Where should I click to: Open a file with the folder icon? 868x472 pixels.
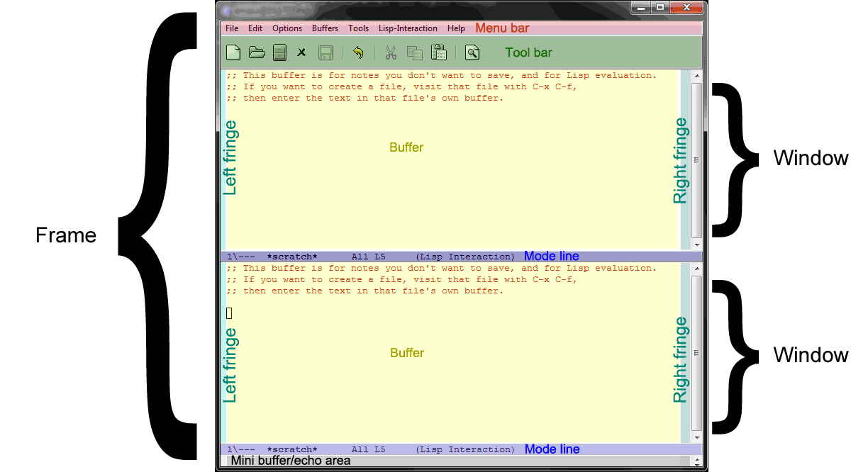pyautogui.click(x=256, y=52)
